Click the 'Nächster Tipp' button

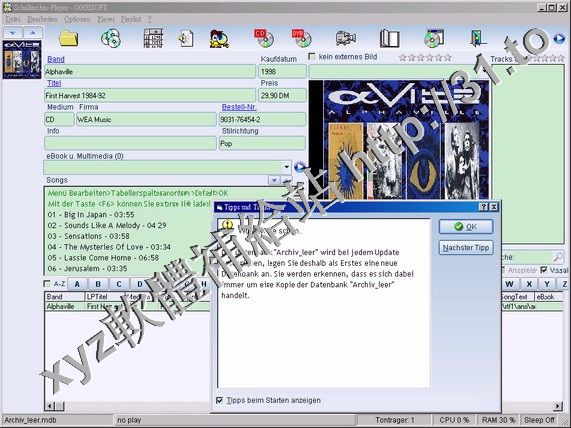click(466, 248)
